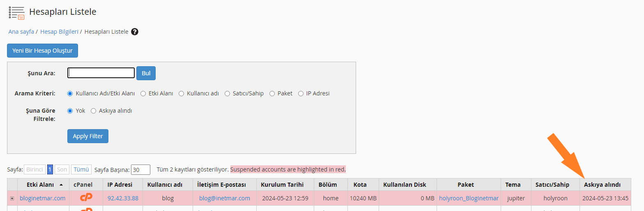Select the Paket radio option
644x211 pixels.
[272, 93]
